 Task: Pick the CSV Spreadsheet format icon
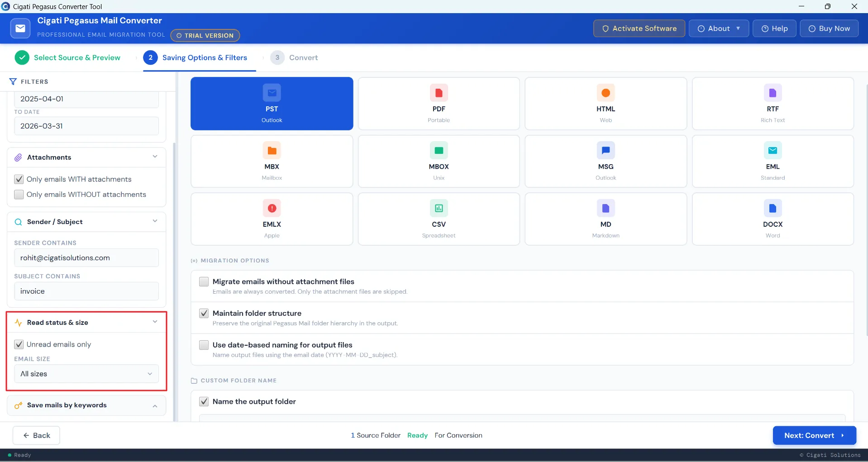(439, 208)
